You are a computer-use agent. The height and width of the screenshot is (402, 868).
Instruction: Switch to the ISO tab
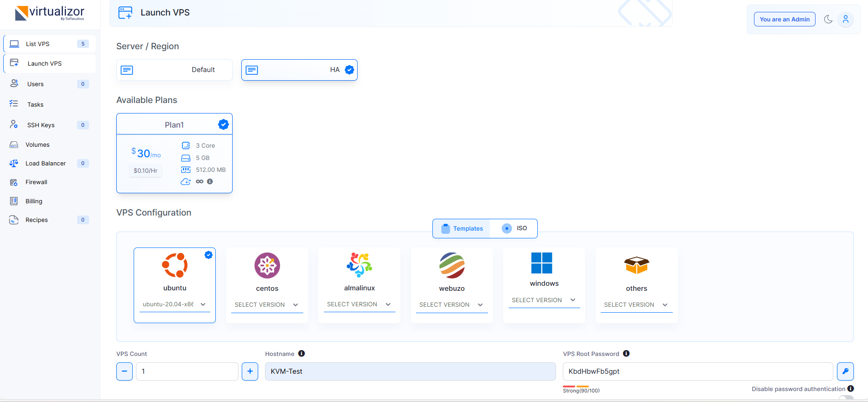(514, 228)
